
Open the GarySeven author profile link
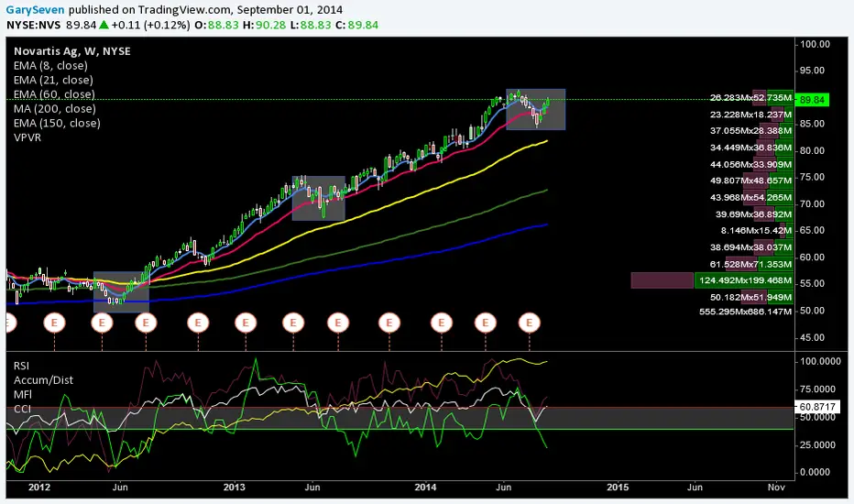pos(35,10)
